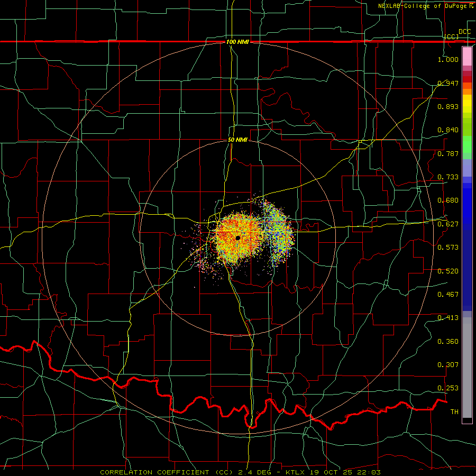
Task: Pick the bright green segment of the color bar
Action: 467,144
